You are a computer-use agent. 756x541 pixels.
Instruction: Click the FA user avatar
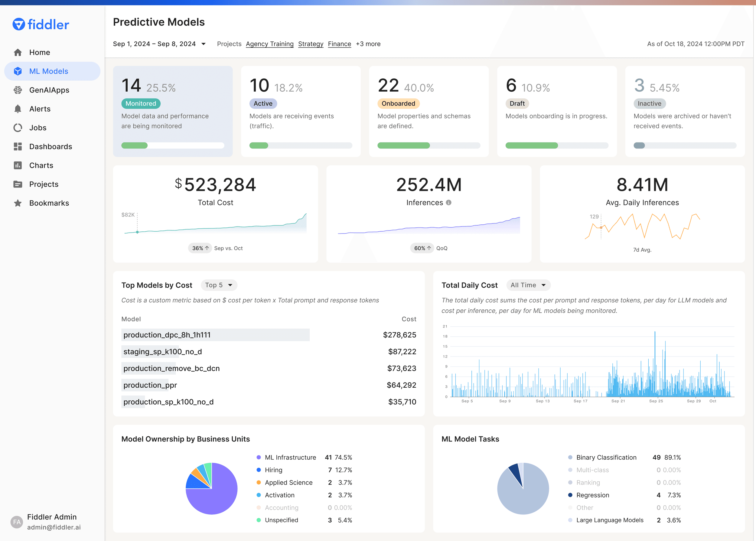pos(17,522)
